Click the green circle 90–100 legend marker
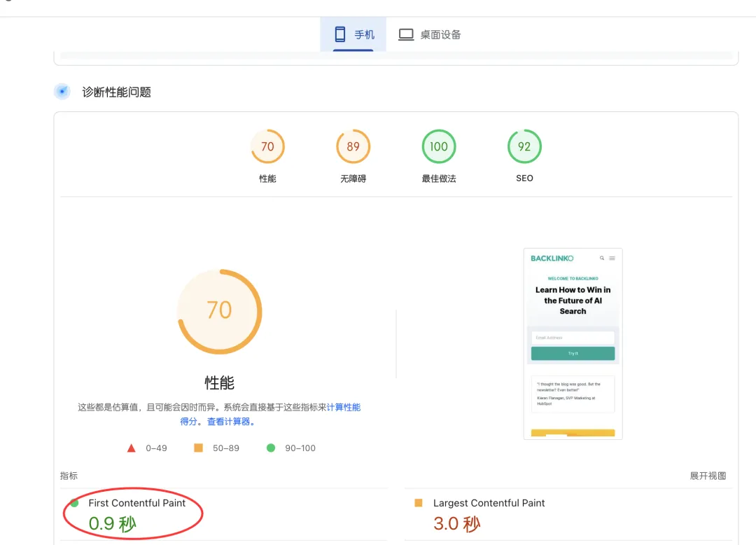The image size is (756, 545). coord(271,448)
